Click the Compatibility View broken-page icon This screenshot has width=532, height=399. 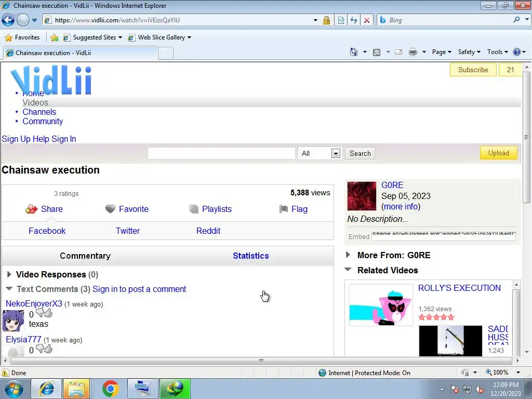pyautogui.click(x=341, y=20)
